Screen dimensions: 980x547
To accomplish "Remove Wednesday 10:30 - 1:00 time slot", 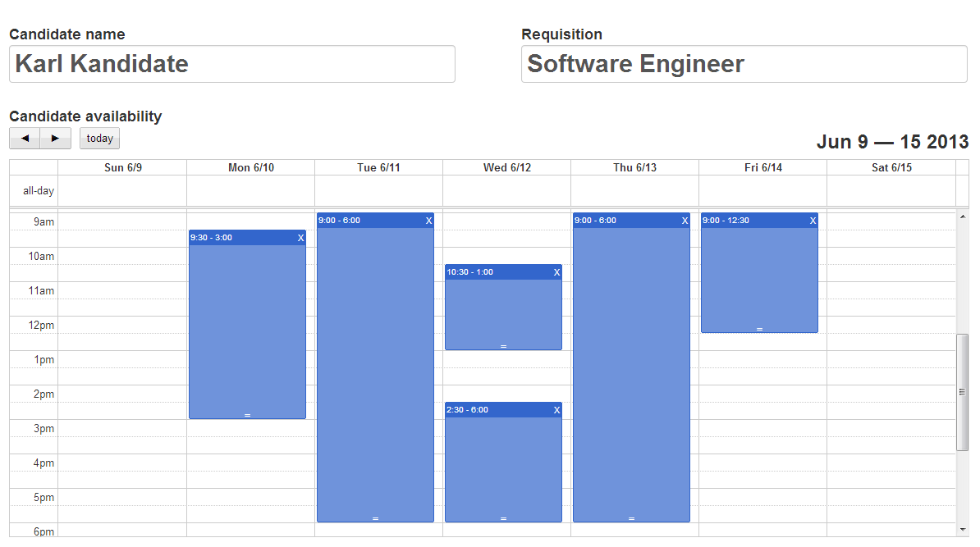I will click(556, 272).
